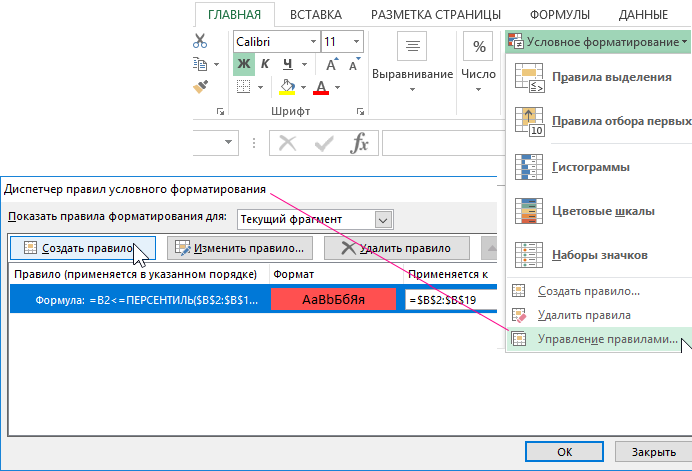Open the Выравнивание alignment group
This screenshot has width=692, height=471.
[x=412, y=62]
